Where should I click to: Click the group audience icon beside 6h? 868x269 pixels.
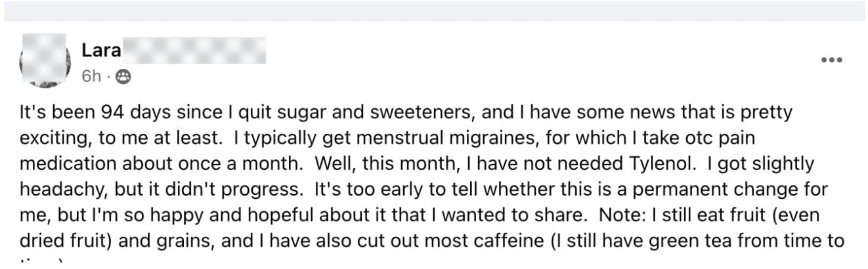coord(123,77)
